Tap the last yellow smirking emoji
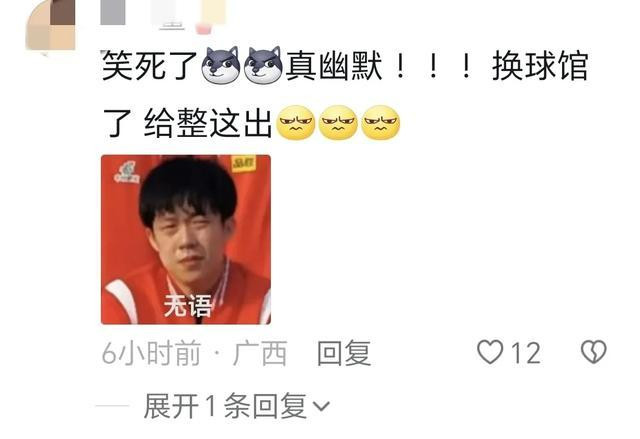Image resolution: width=640 pixels, height=439 pixels. pos(380,122)
